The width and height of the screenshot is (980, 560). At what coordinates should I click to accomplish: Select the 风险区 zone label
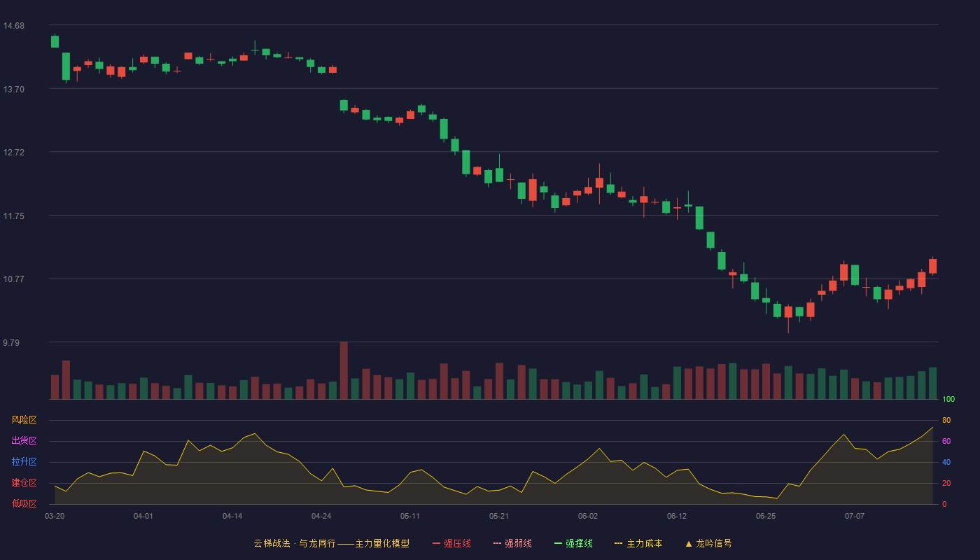pyautogui.click(x=24, y=420)
